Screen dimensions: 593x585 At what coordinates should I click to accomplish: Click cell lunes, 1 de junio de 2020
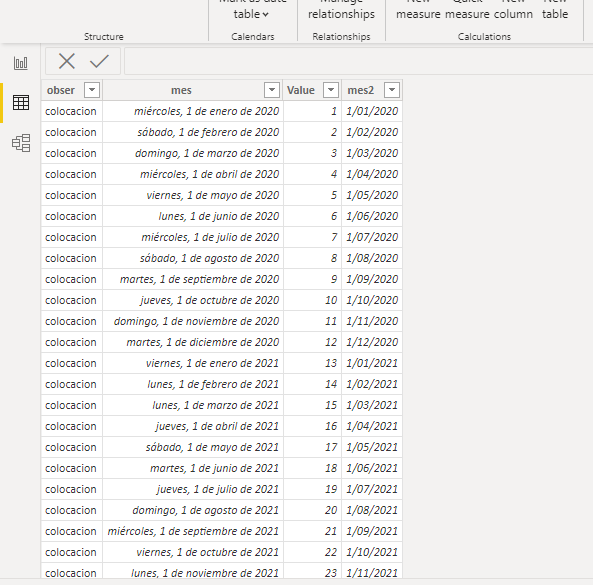coord(193,216)
